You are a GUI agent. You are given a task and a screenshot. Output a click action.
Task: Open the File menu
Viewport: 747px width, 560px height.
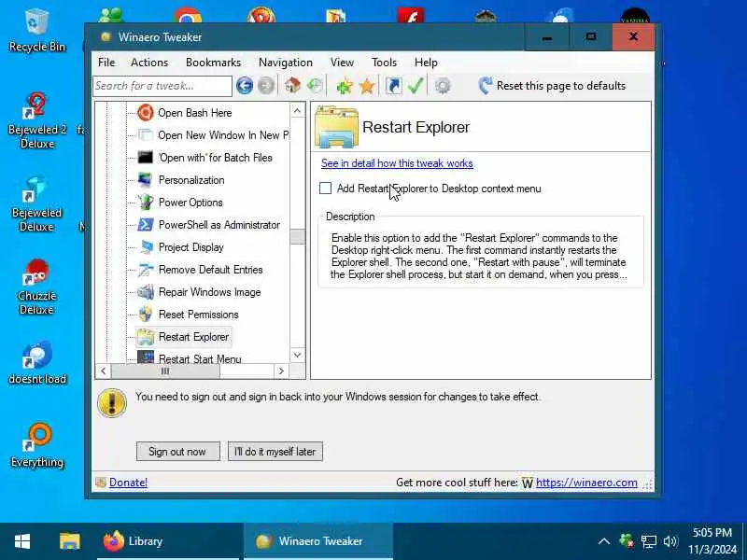(x=106, y=63)
